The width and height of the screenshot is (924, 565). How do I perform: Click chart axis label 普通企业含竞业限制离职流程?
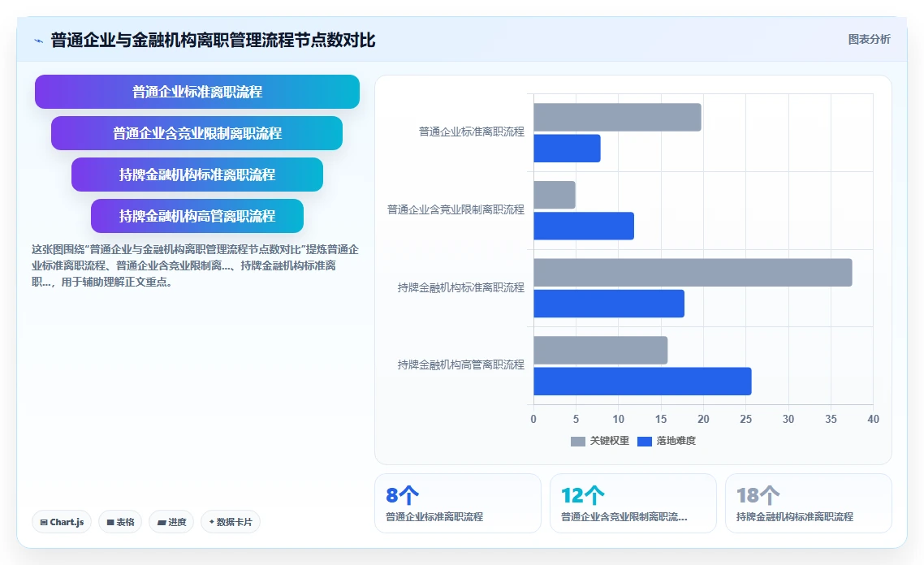coord(456,209)
